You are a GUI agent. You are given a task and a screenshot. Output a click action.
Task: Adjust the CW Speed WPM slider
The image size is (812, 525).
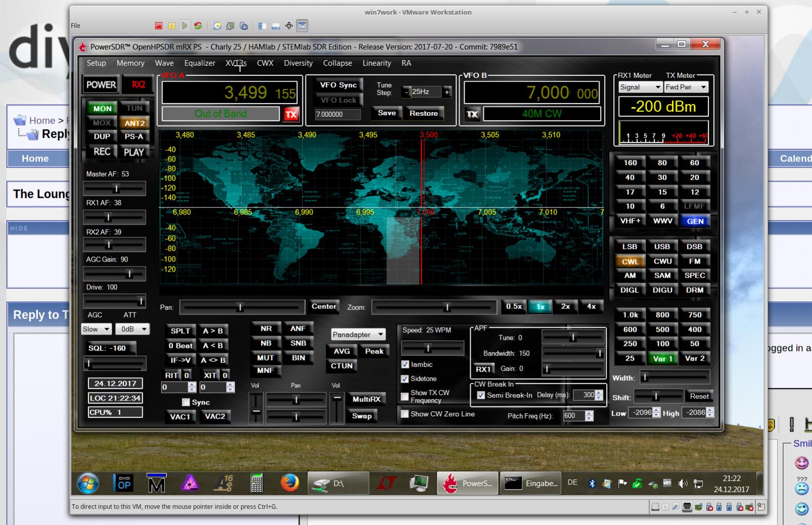(x=432, y=348)
